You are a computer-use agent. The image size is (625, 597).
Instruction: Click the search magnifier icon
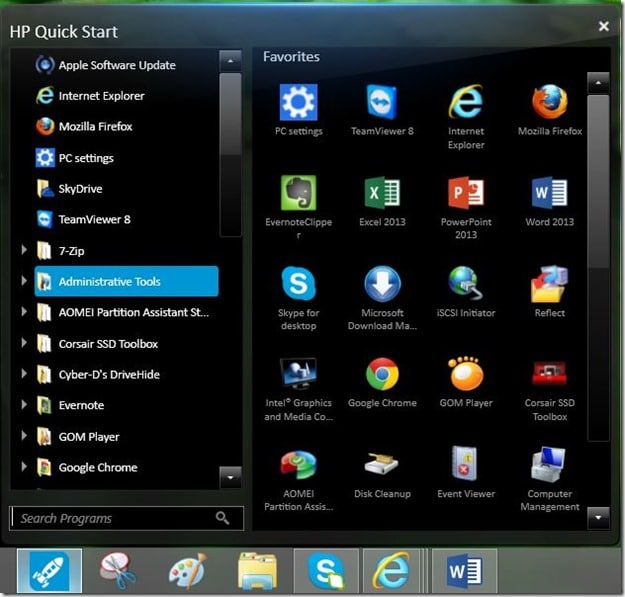(222, 518)
